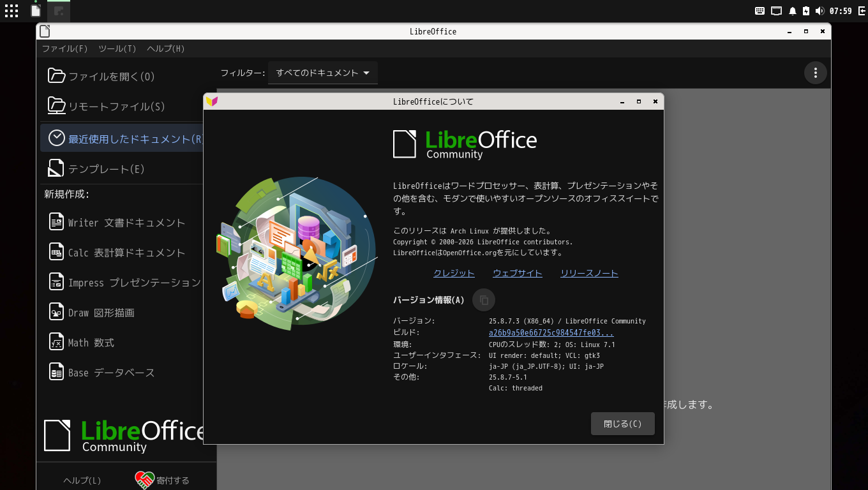Click the LibreOffice logo icon in the About titlebar
This screenshot has width=868, height=490.
tap(212, 101)
